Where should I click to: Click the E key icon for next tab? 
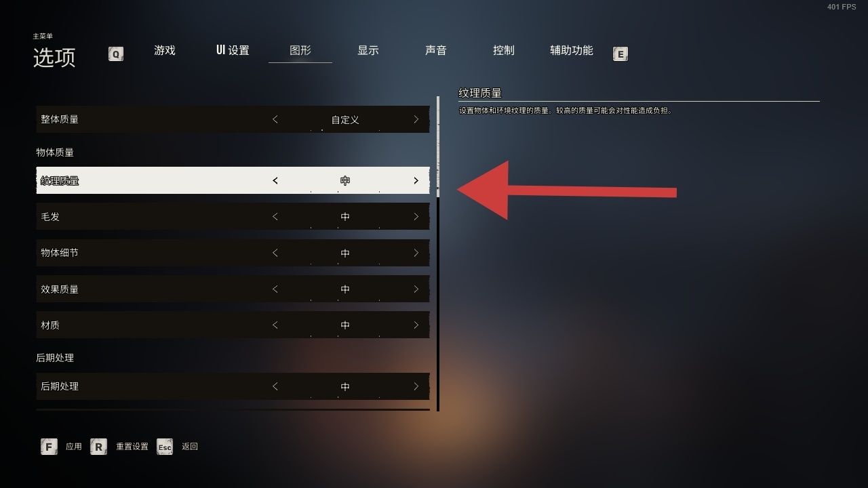click(x=620, y=54)
